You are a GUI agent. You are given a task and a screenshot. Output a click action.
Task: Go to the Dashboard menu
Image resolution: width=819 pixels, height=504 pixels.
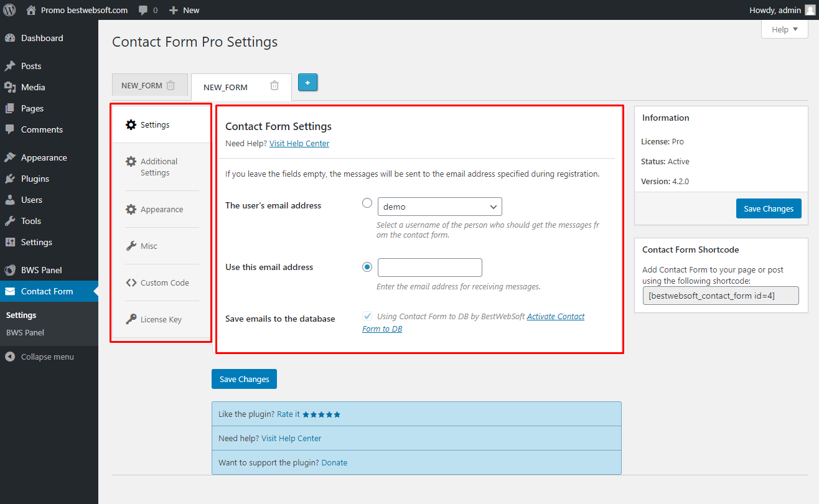pyautogui.click(x=49, y=38)
